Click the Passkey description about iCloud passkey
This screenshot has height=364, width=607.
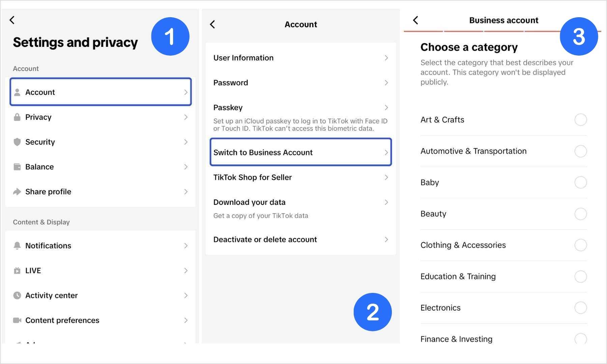[300, 125]
